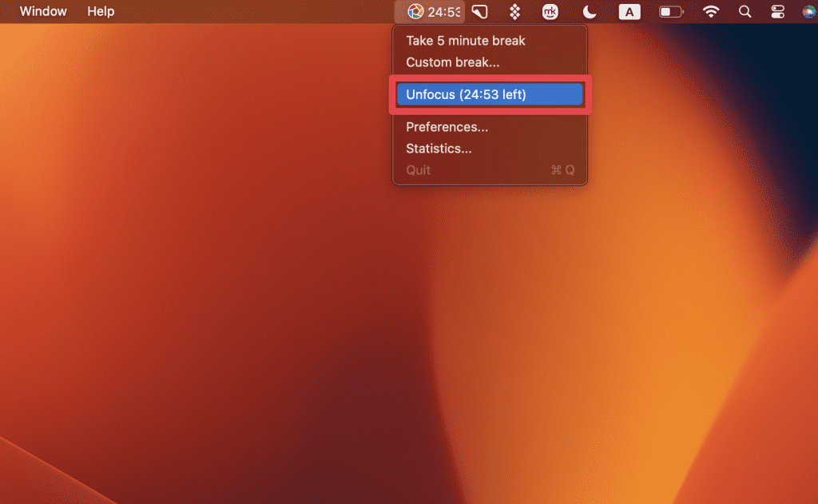Select Take 5 minute break

(466, 41)
